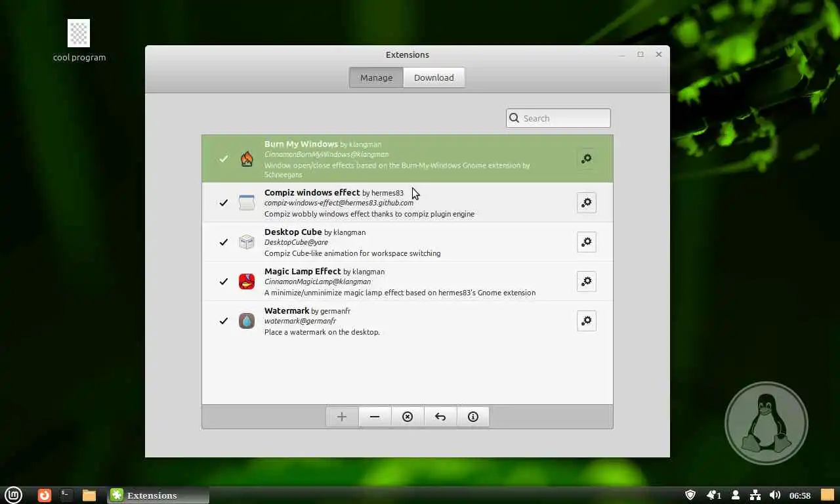Click the text compiz-windows-effect@hermes83.github.com

coord(339,203)
